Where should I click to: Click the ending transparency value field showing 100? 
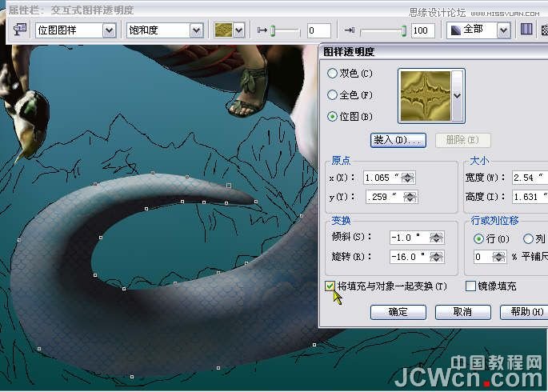[x=423, y=30]
